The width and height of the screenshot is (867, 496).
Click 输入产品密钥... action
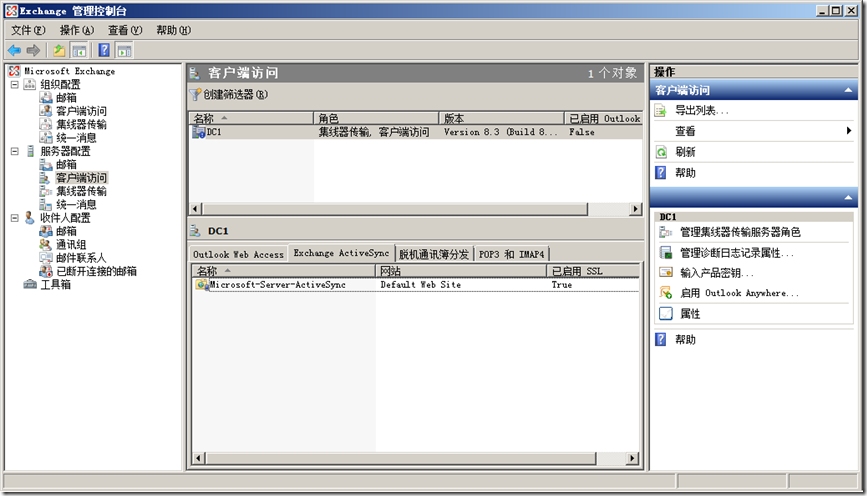click(717, 273)
